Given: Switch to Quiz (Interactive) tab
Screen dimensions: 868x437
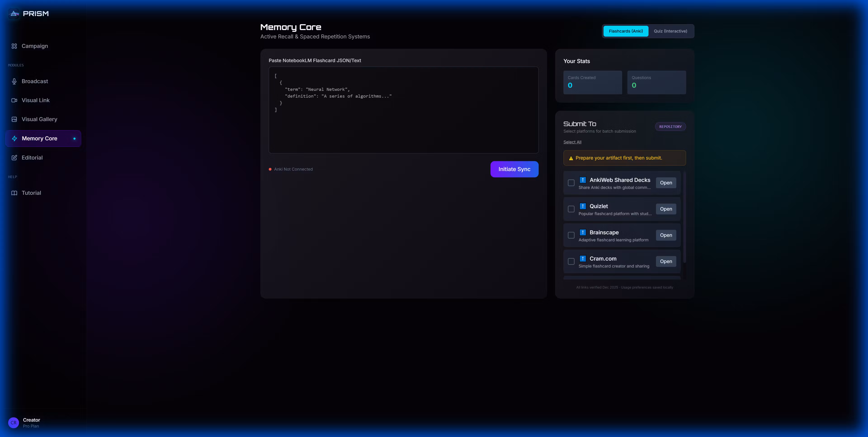Looking at the screenshot, I should tap(670, 31).
